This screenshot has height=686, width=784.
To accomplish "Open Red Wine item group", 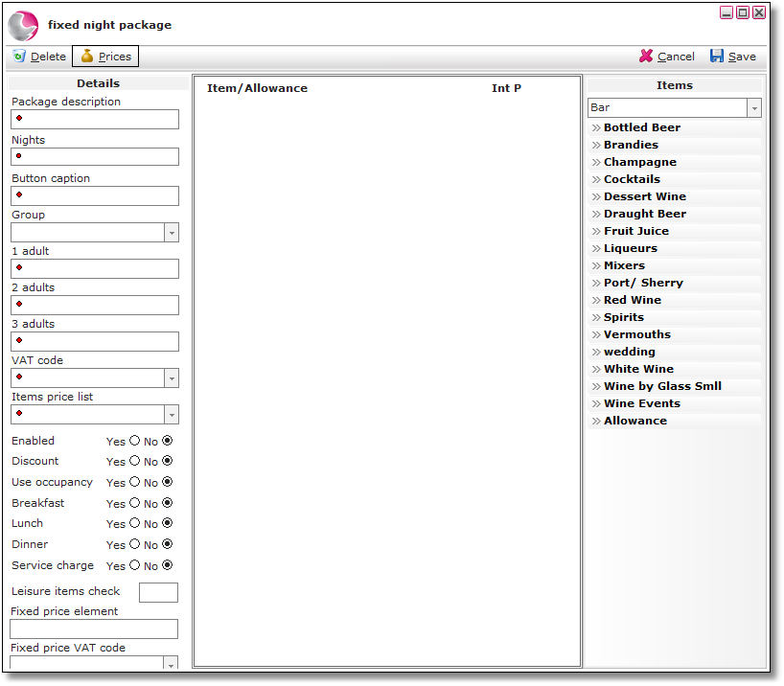I will pyautogui.click(x=674, y=300).
